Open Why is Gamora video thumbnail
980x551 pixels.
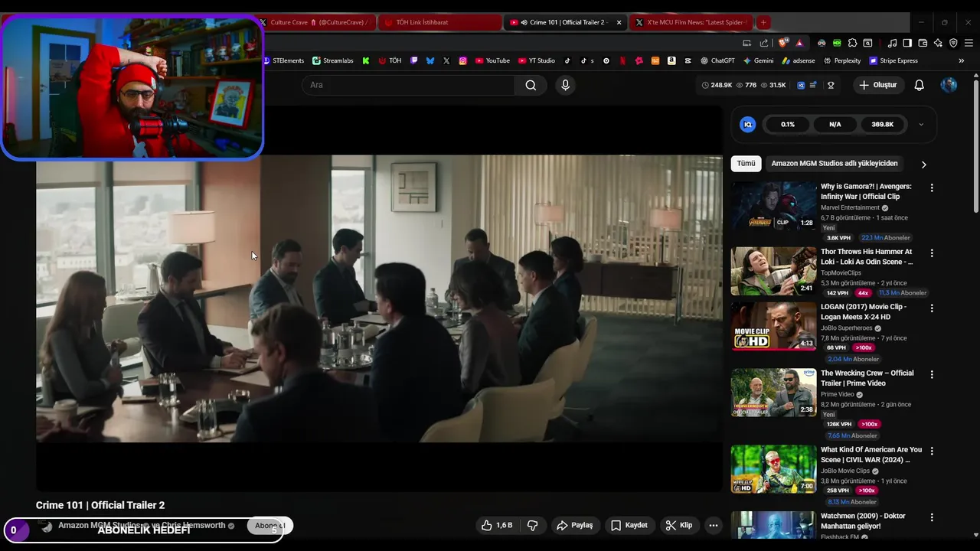pyautogui.click(x=773, y=207)
